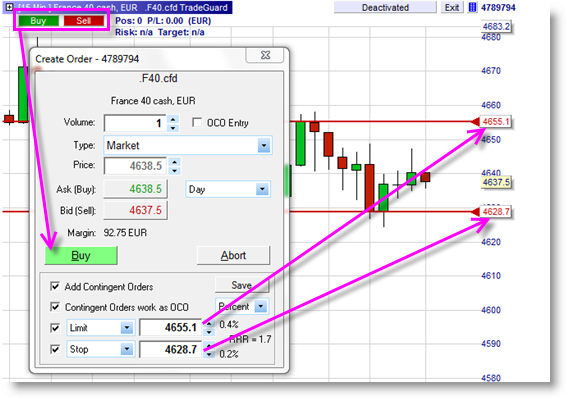Image resolution: width=566 pixels, height=398 pixels.
Task: Click the red Sell toolbar button
Action: point(84,21)
